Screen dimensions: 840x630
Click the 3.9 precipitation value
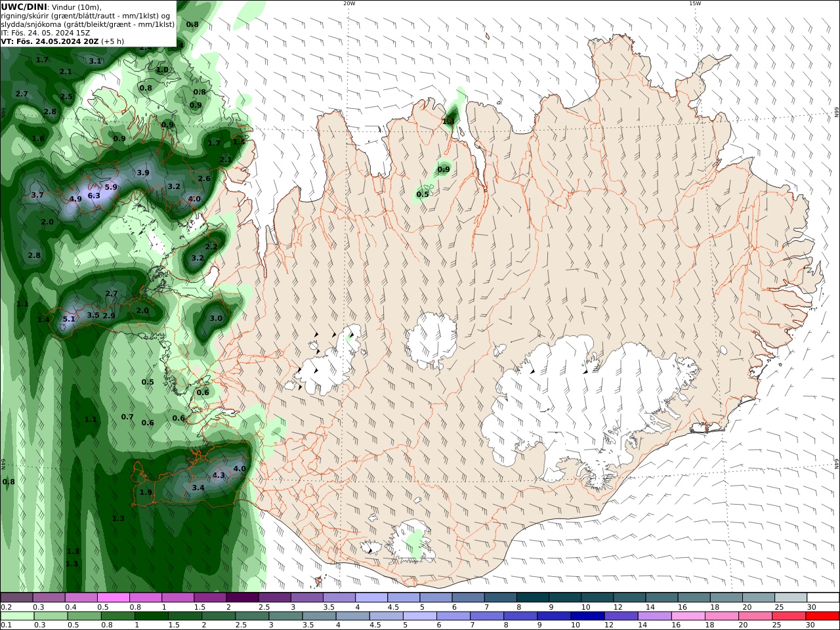click(x=143, y=173)
